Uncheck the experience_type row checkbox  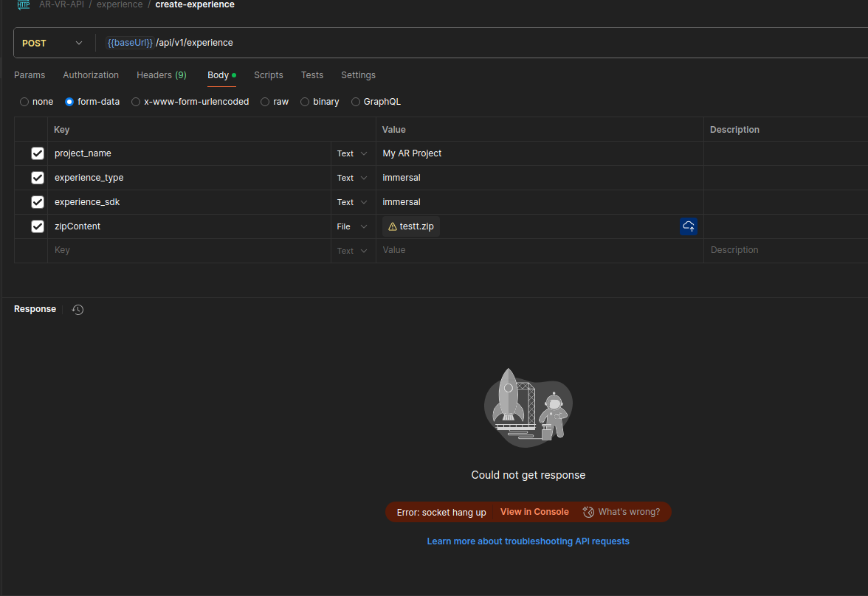[x=38, y=178]
